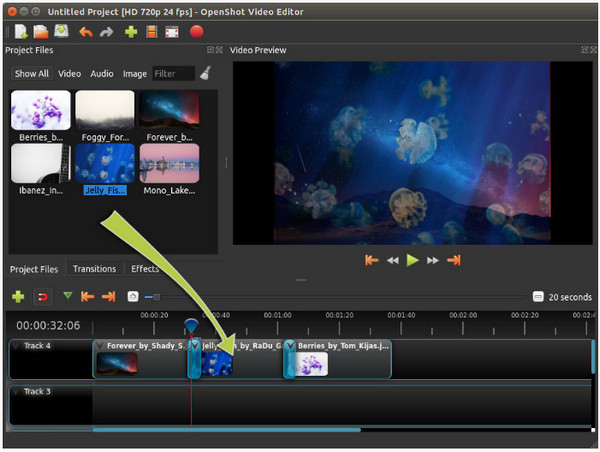
Task: Create a new project via toolbar icon
Action: [21, 32]
